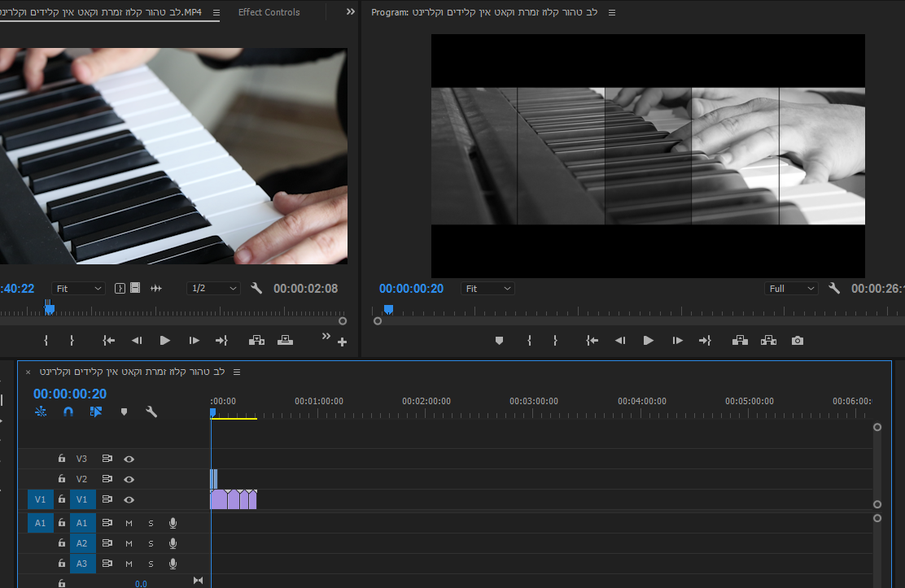Click Source monitor playhead on scrub bar
905x588 pixels.
click(x=50, y=309)
